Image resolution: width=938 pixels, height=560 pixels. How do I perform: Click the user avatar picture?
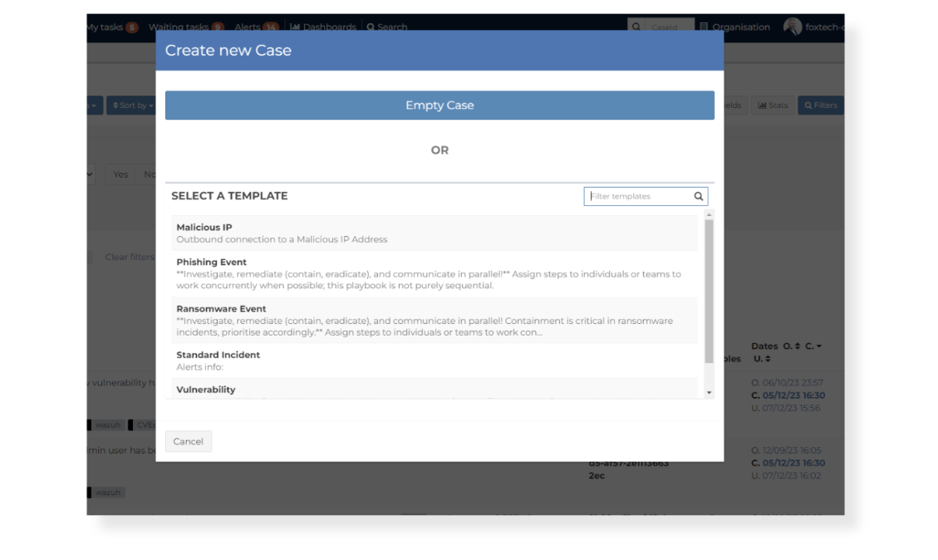[x=793, y=27]
